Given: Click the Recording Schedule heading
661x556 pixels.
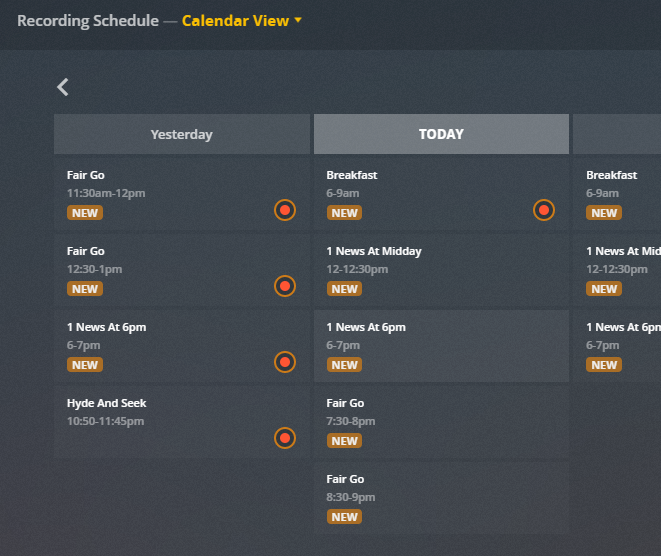Looking at the screenshot, I should pos(88,21).
